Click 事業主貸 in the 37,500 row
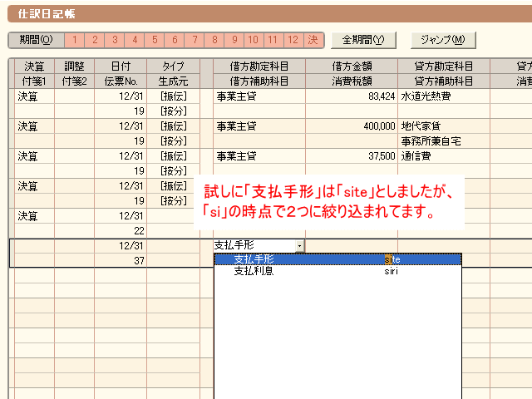Screen dimensions: 532x399 [x=259, y=156]
